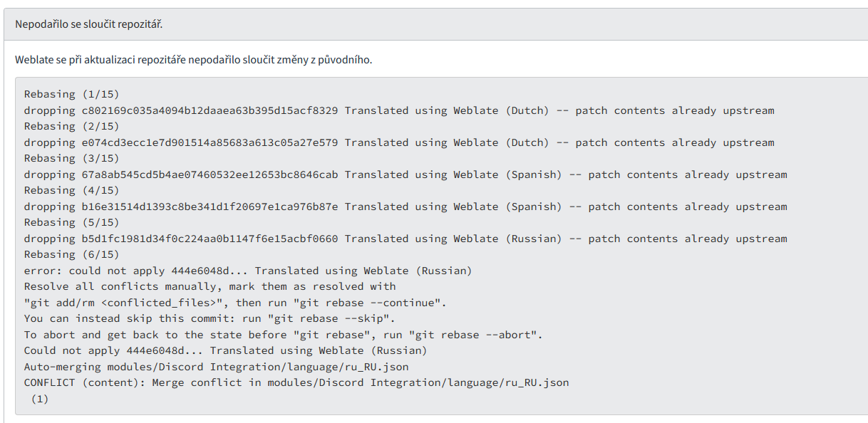
Task: Click the "Resolve all conflicts manually" line
Action: 210,286
